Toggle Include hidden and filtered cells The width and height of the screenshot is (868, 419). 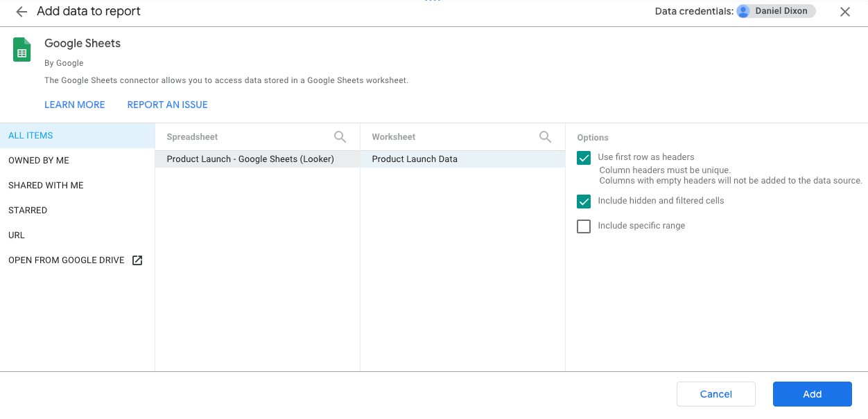pyautogui.click(x=584, y=201)
